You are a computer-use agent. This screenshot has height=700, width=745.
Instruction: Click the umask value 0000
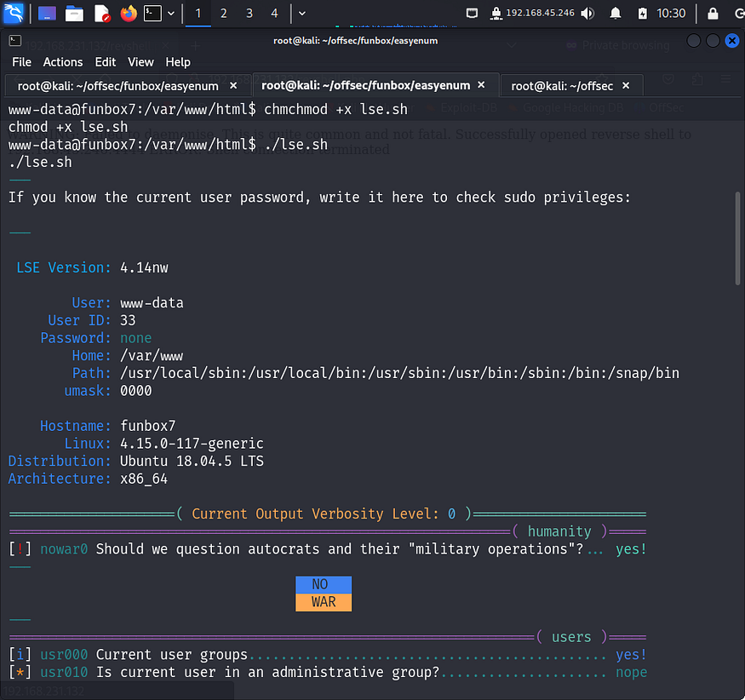(136, 391)
